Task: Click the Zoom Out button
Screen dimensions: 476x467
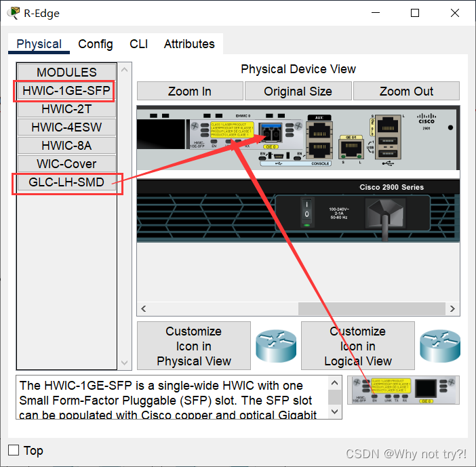Action: pyautogui.click(x=406, y=91)
